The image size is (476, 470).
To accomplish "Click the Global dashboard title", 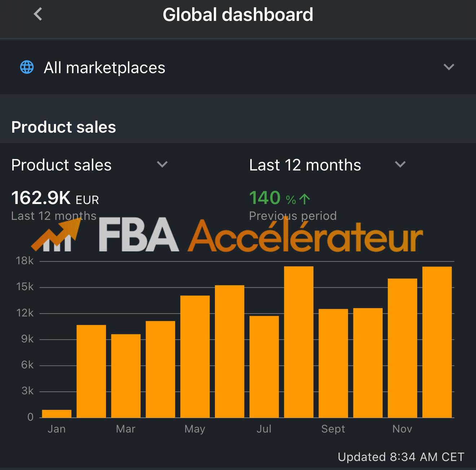I will click(x=238, y=15).
